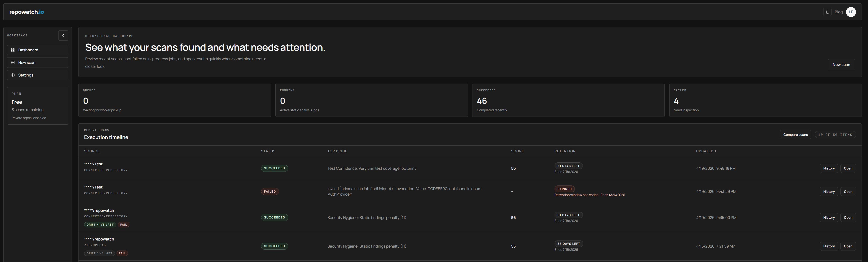Open History for 9:35:00 PM repowatch scan
This screenshot has height=262, width=868.
(829, 218)
